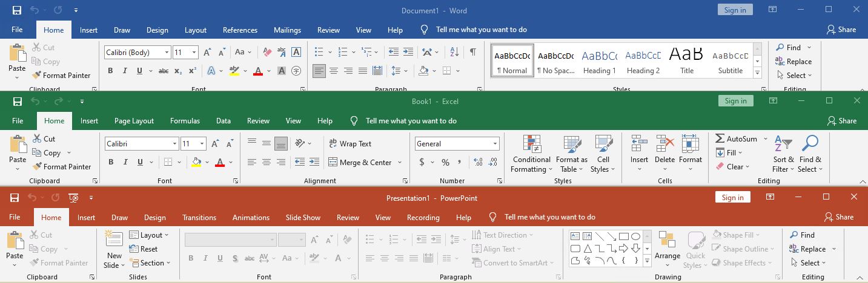The height and width of the screenshot is (283, 868).
Task: Share the Word document
Action: 841,30
